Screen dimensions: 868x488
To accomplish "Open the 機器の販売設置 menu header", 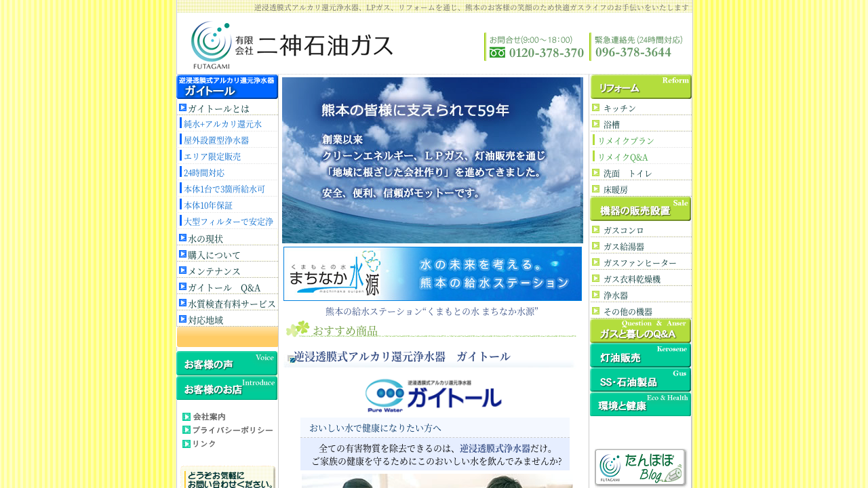I will point(640,209).
